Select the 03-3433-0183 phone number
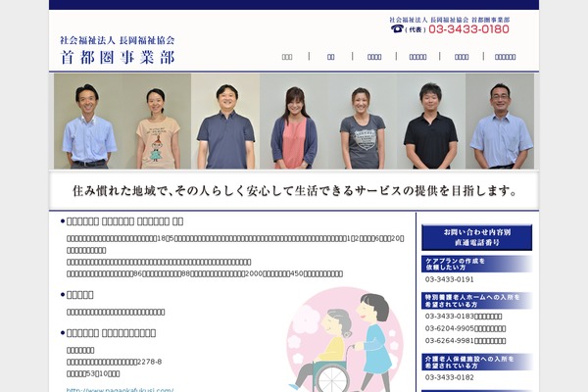588x392 pixels. [x=449, y=317]
